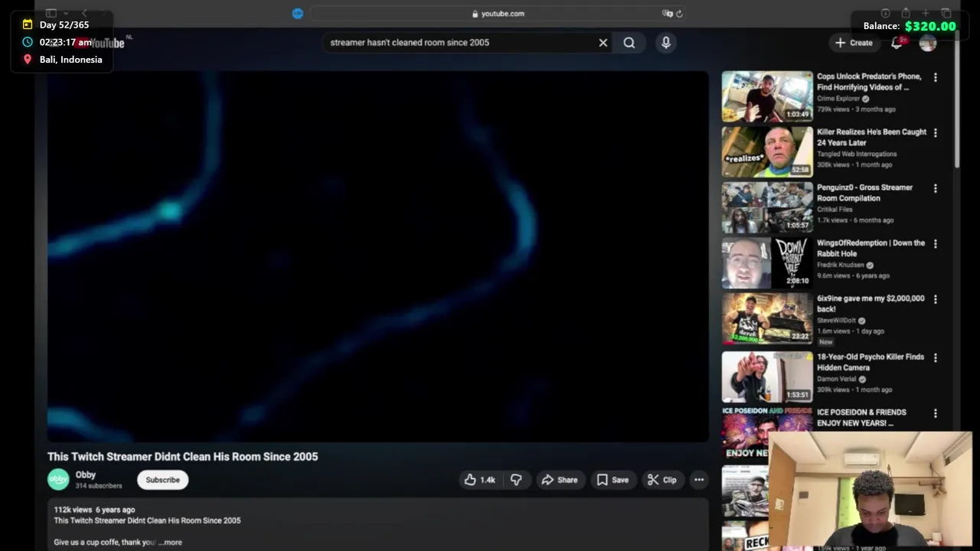Create a clip with the scissors Clip button
This screenshot has width=980, height=551.
[x=662, y=480]
